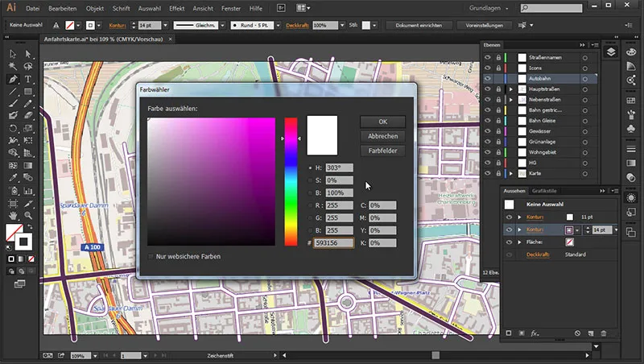
Task: Click the delete trash icon in Aussehen panel
Action: click(603, 333)
